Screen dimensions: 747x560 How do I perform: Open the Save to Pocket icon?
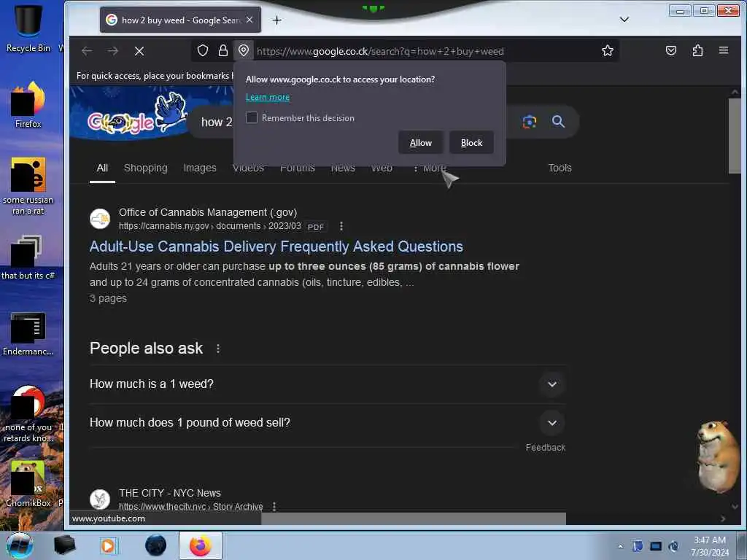671,50
